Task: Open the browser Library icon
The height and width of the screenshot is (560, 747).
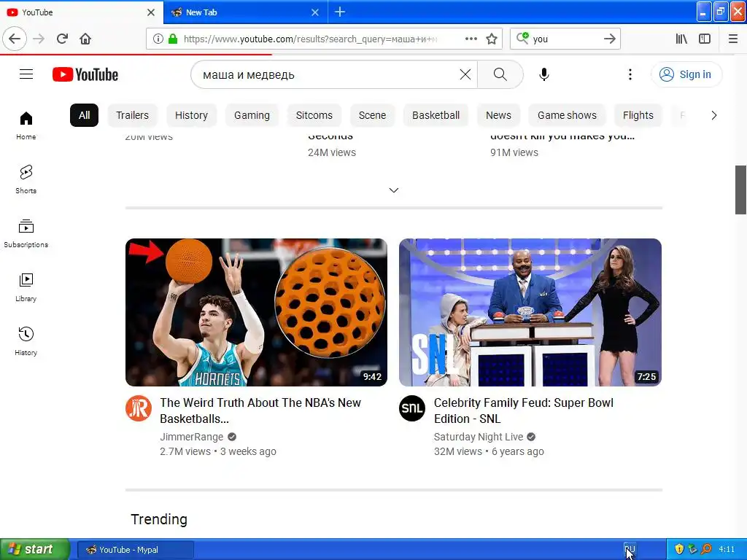Action: coord(681,39)
